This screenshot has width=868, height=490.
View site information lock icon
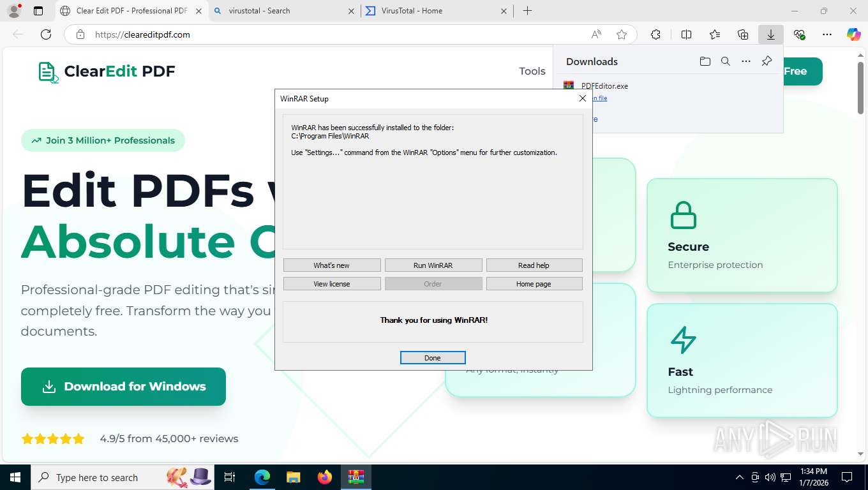[80, 34]
